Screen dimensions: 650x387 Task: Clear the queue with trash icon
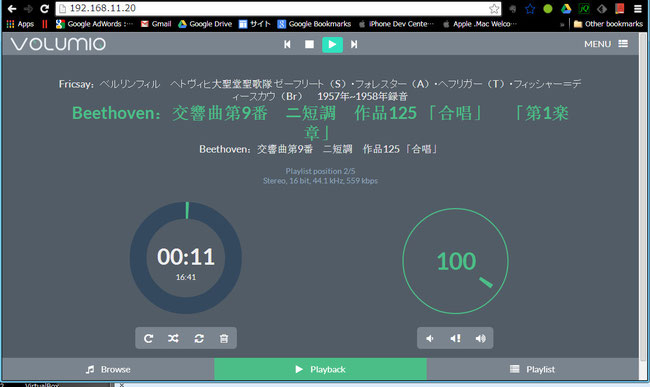(224, 339)
